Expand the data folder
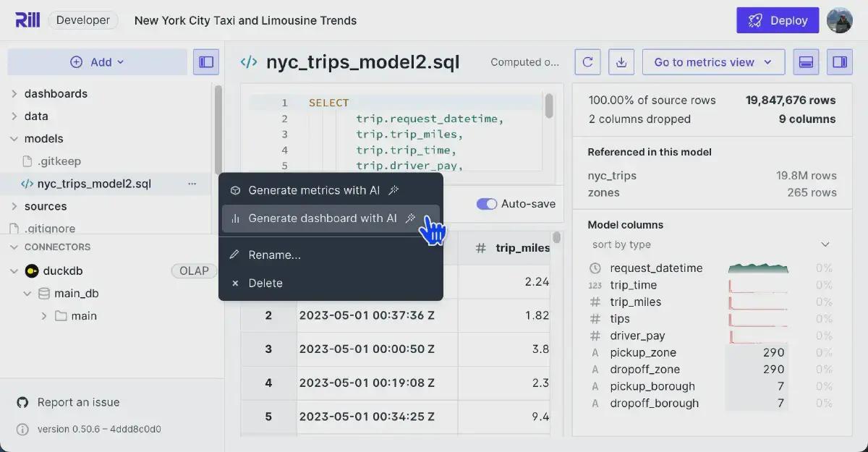The width and height of the screenshot is (868, 452). (x=14, y=116)
